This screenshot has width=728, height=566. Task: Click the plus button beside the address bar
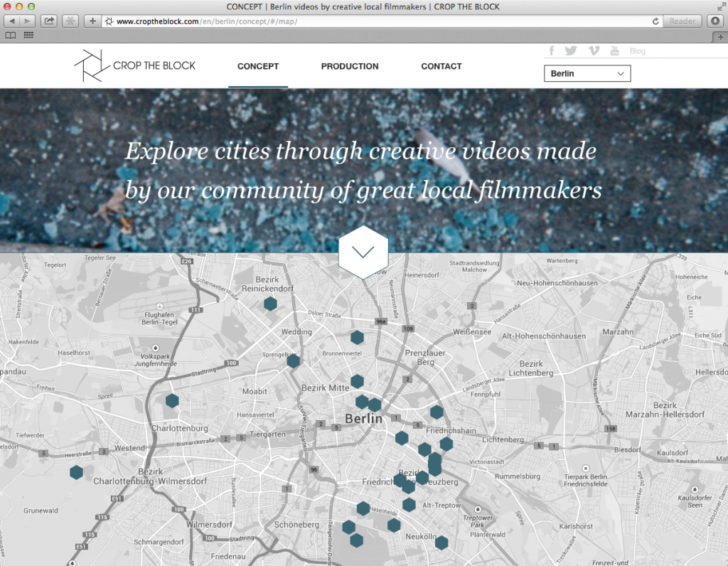[x=92, y=21]
